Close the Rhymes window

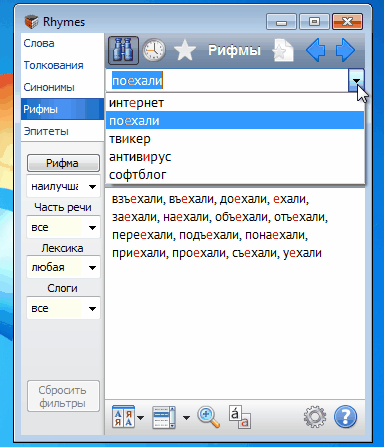click(347, 22)
